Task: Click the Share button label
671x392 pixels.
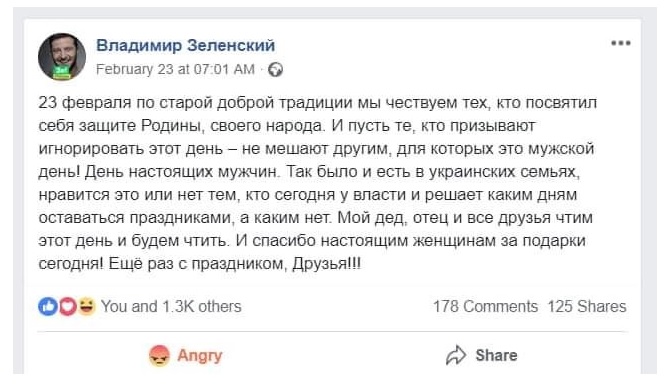Action: (496, 355)
